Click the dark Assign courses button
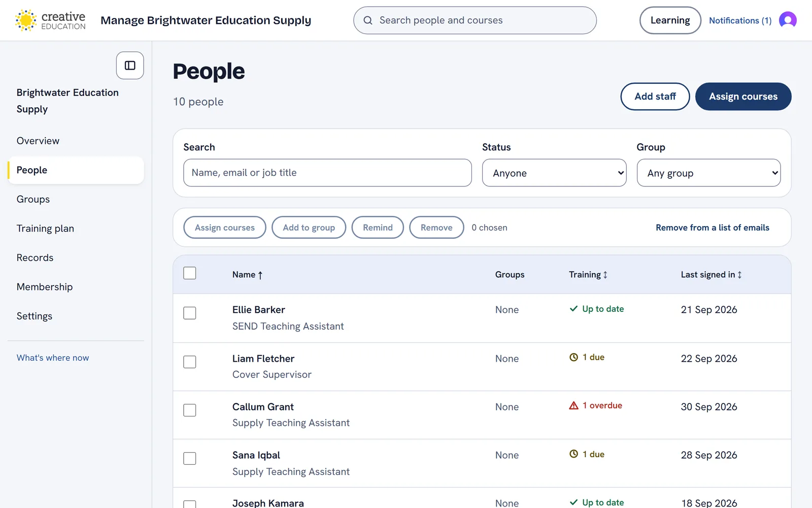Image resolution: width=812 pixels, height=508 pixels. (x=743, y=97)
